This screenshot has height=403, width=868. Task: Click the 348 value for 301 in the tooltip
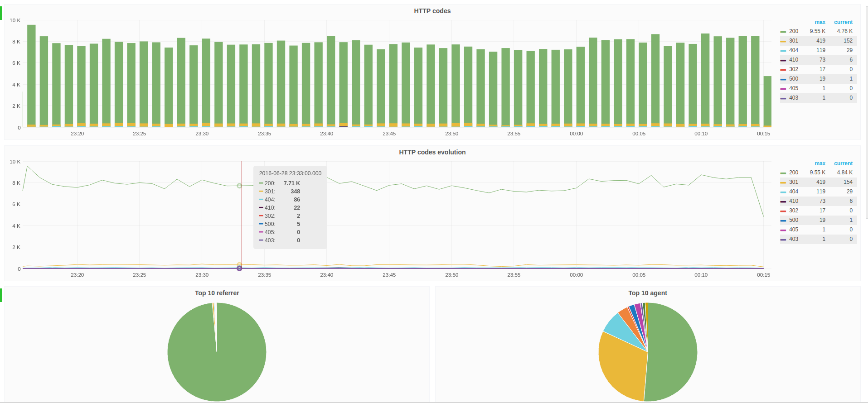pos(295,192)
